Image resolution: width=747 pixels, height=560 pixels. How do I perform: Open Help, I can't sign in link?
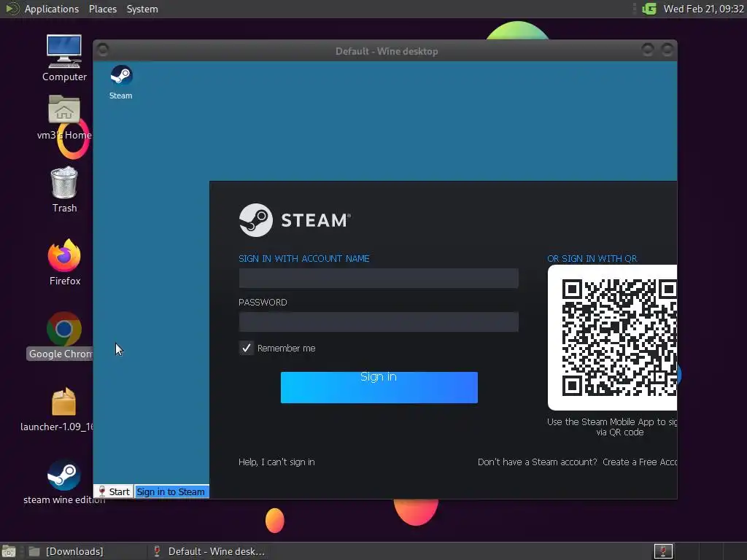(x=276, y=462)
